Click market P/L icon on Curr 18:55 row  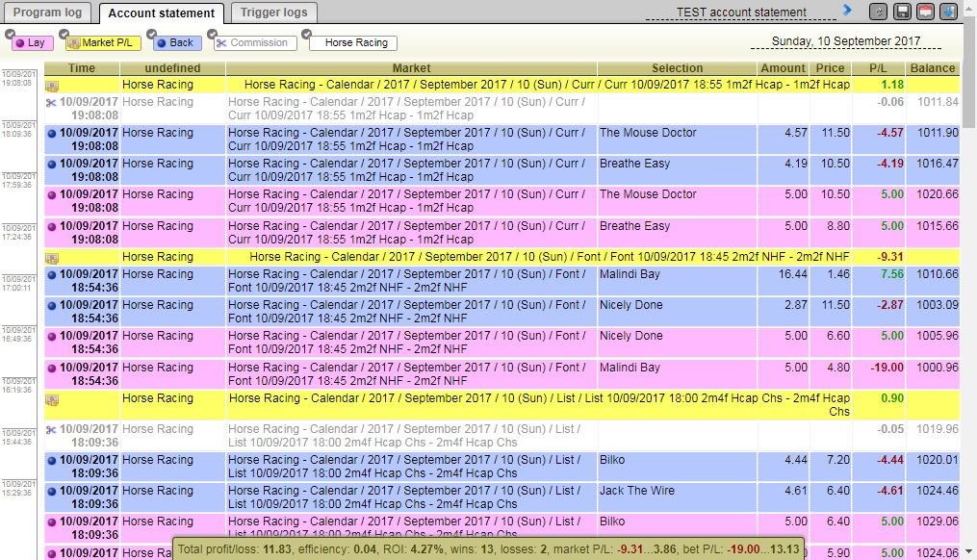52,86
